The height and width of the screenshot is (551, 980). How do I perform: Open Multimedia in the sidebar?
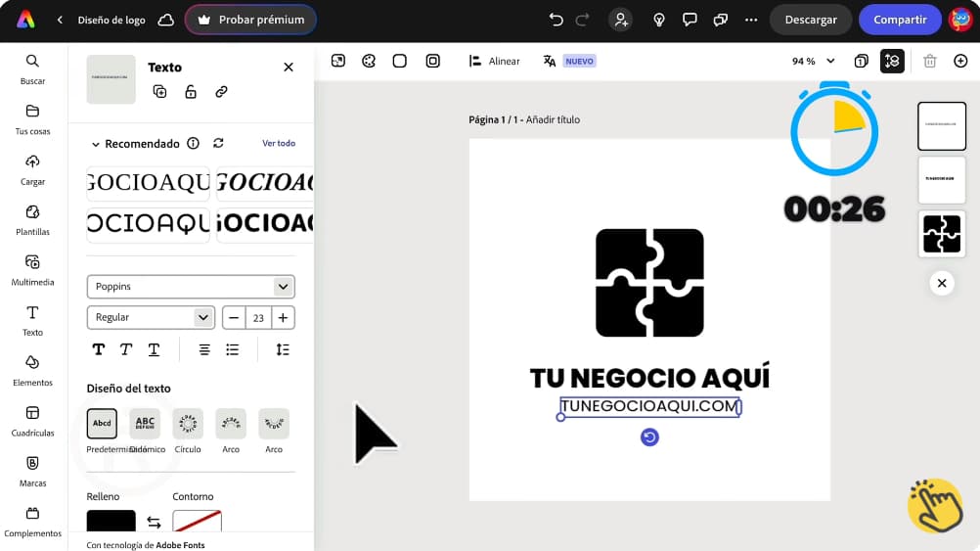32,270
